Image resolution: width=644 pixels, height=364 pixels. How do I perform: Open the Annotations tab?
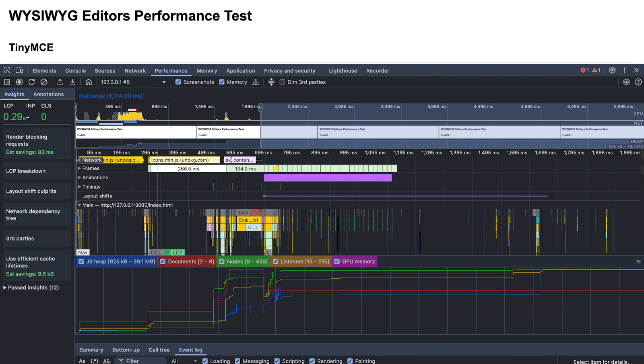pyautogui.click(x=49, y=94)
